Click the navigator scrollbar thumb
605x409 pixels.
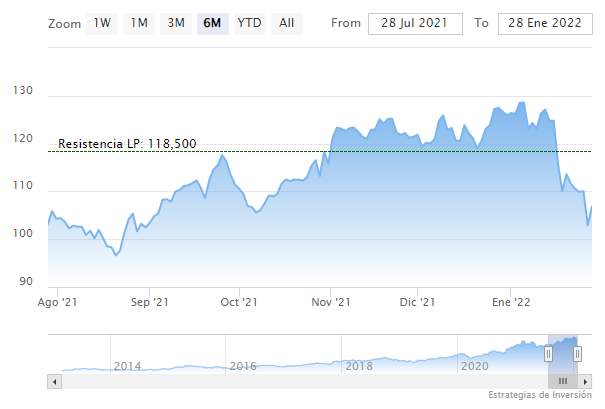pyautogui.click(x=562, y=381)
